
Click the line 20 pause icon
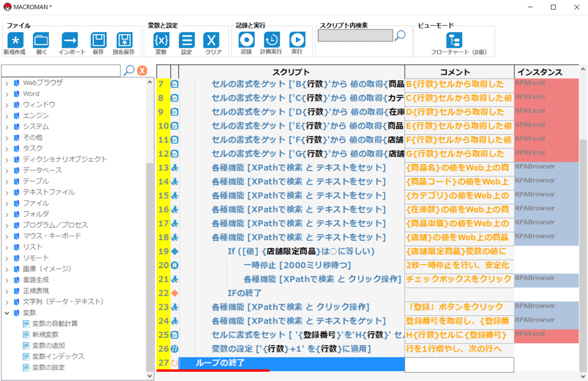point(175,265)
